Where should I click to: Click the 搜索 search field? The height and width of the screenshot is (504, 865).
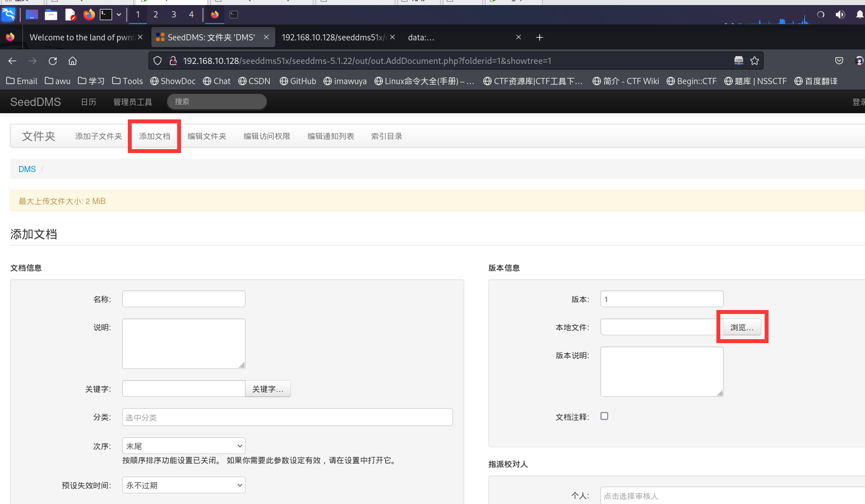pyautogui.click(x=216, y=101)
